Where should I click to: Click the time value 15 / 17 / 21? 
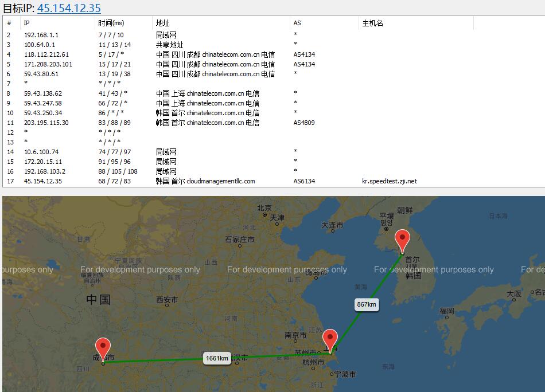click(115, 64)
